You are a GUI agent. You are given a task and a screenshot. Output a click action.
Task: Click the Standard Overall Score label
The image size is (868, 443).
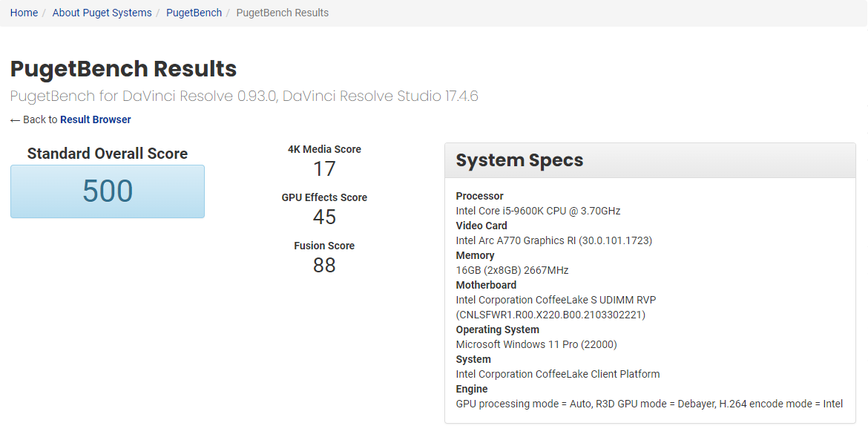coord(108,154)
